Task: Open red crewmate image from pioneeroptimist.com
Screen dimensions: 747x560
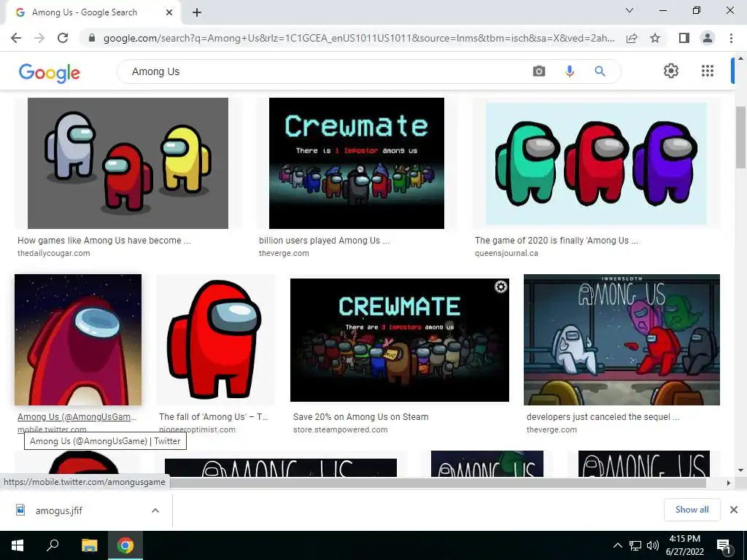Action: [216, 340]
